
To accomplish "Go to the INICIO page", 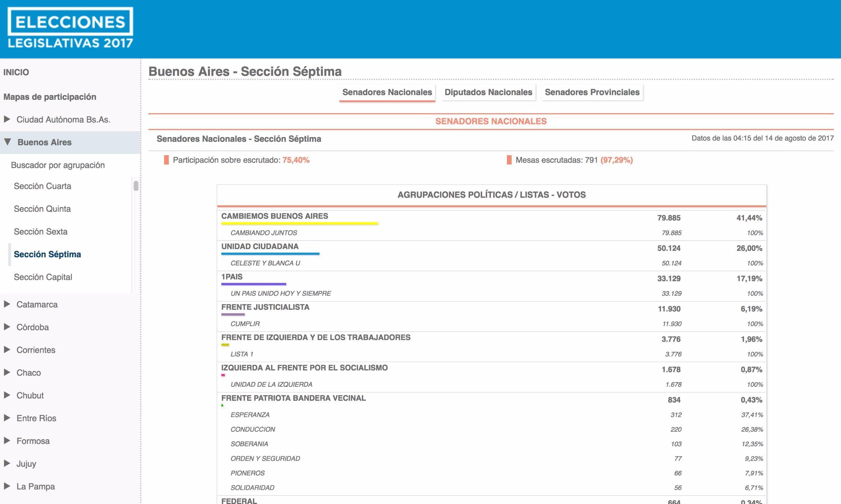I will [x=16, y=72].
